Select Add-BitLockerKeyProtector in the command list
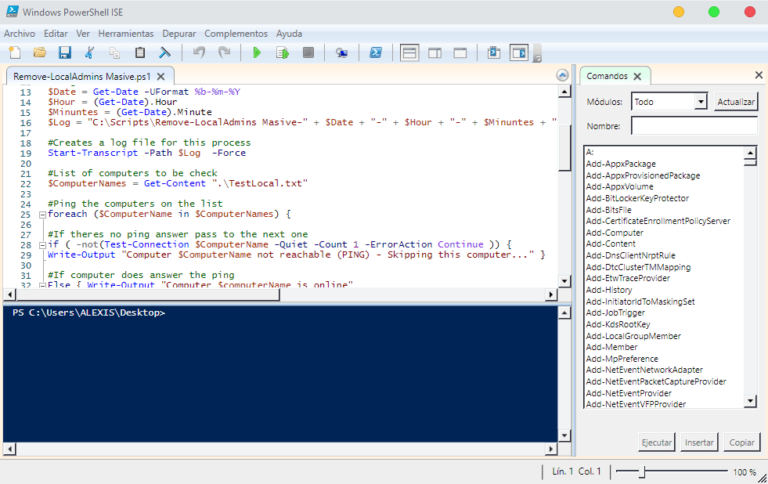This screenshot has width=768, height=484. [637, 198]
